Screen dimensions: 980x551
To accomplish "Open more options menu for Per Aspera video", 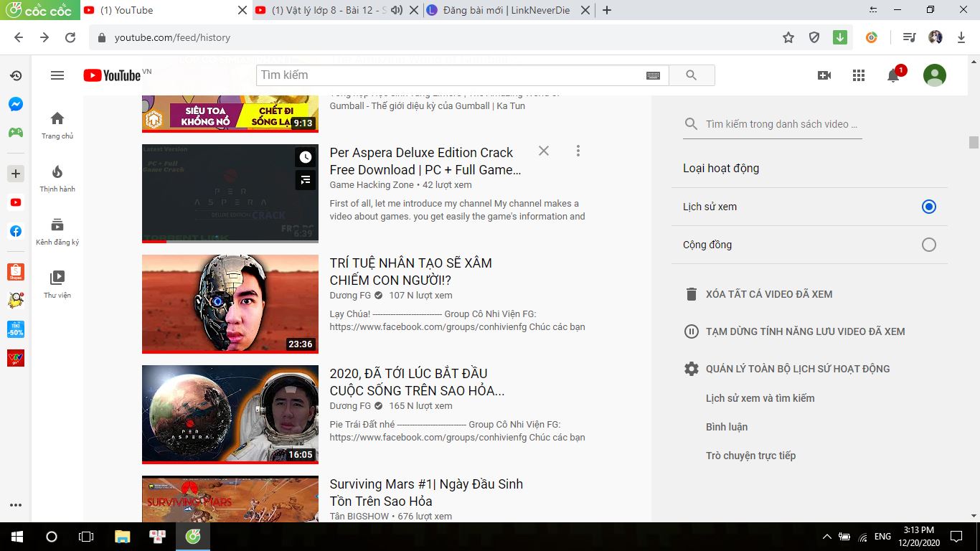I will pyautogui.click(x=578, y=151).
